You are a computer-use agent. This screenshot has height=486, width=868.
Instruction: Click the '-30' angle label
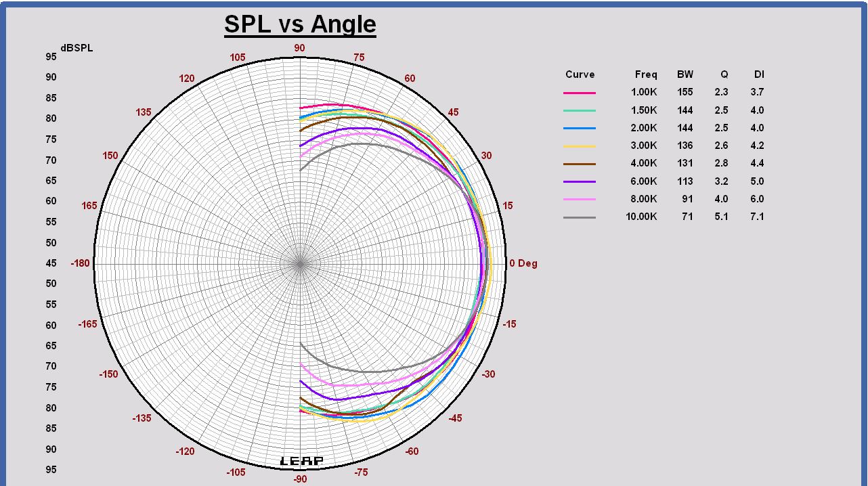pos(488,374)
